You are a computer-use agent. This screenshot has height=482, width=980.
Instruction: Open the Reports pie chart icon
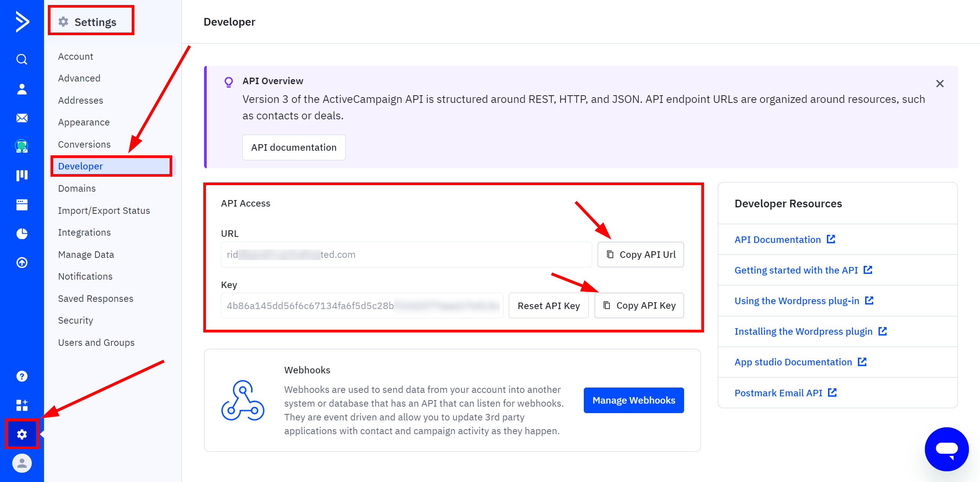point(22,233)
